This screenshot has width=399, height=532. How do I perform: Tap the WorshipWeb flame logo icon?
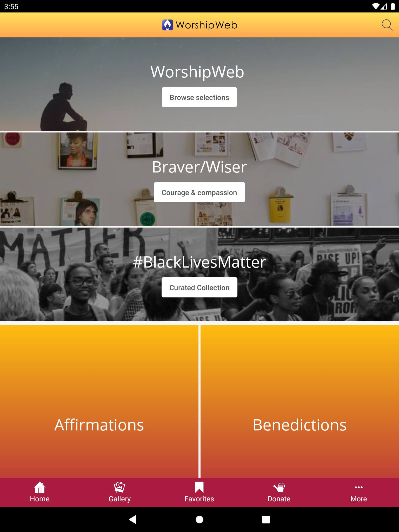click(x=168, y=25)
